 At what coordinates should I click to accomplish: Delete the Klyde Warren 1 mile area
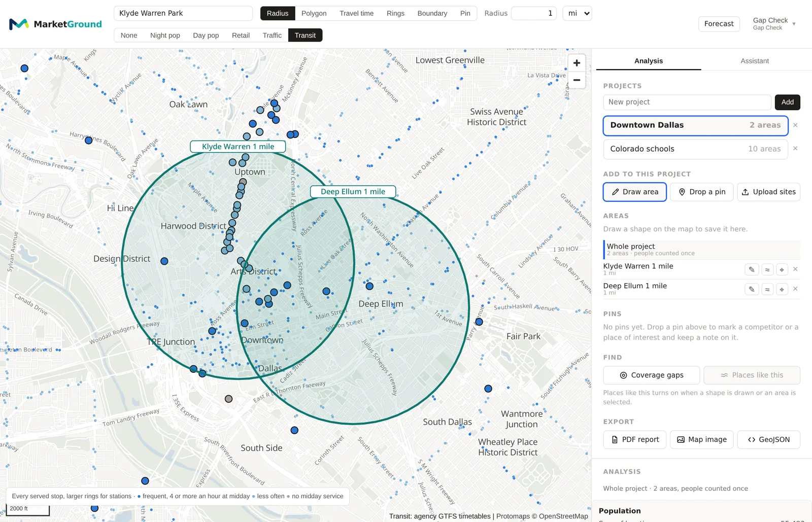point(795,269)
